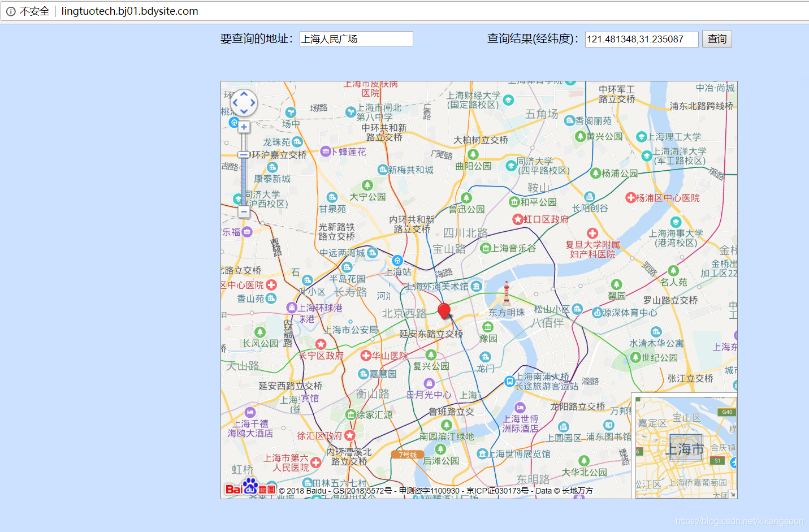Click the zoom level slider track
809x532 pixels.
click(244, 170)
